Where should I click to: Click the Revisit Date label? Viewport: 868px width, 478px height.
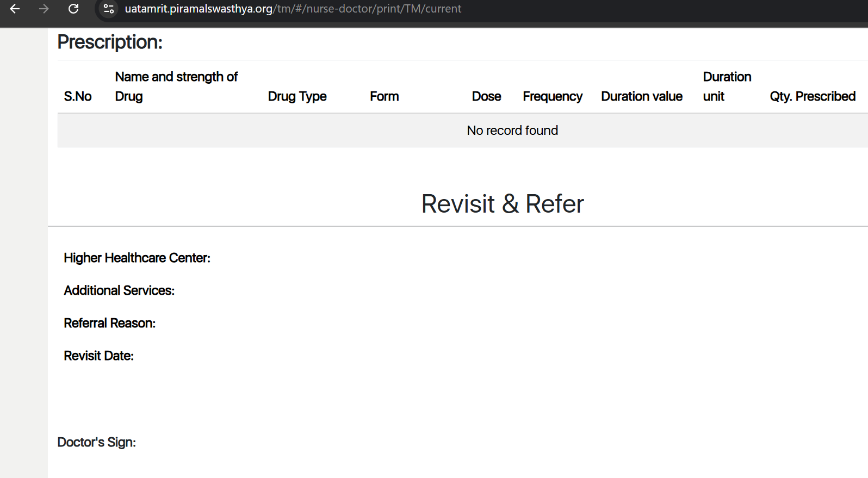click(x=99, y=356)
